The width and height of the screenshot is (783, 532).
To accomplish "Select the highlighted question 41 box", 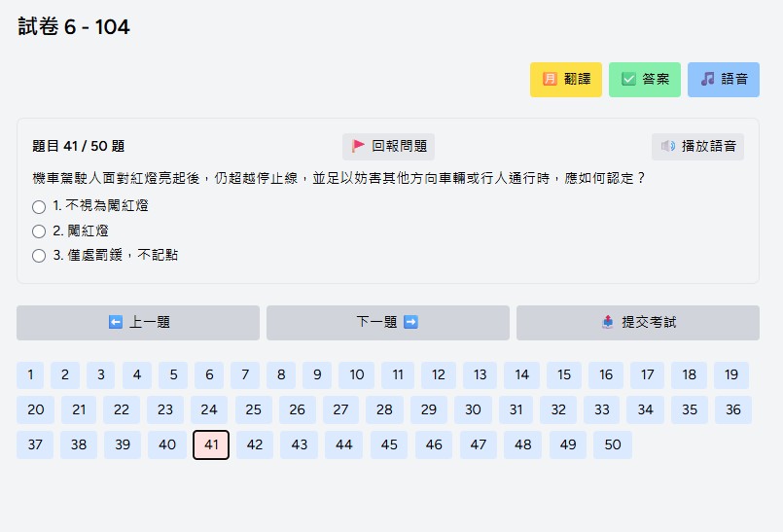I will [211, 444].
